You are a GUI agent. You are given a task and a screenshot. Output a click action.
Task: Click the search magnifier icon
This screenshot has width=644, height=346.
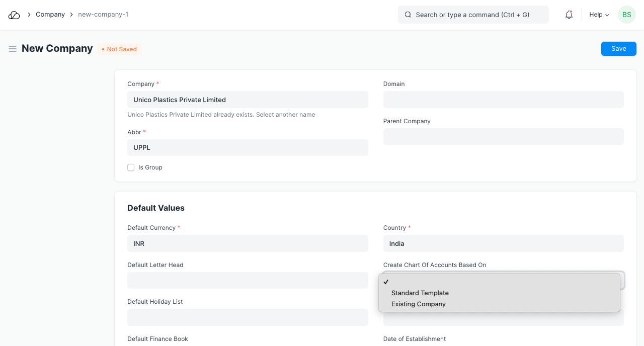click(408, 15)
